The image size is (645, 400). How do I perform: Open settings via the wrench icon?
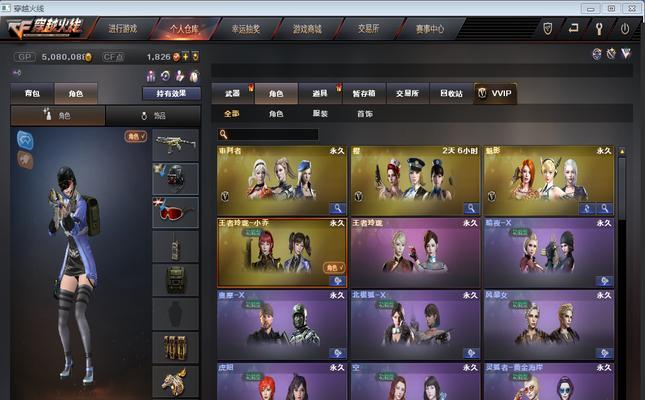point(599,28)
